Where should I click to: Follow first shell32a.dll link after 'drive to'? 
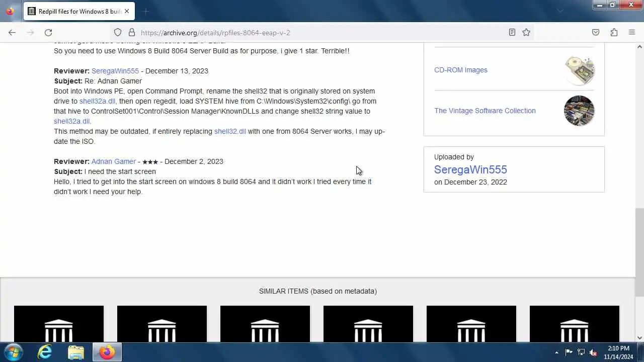pyautogui.click(x=97, y=101)
